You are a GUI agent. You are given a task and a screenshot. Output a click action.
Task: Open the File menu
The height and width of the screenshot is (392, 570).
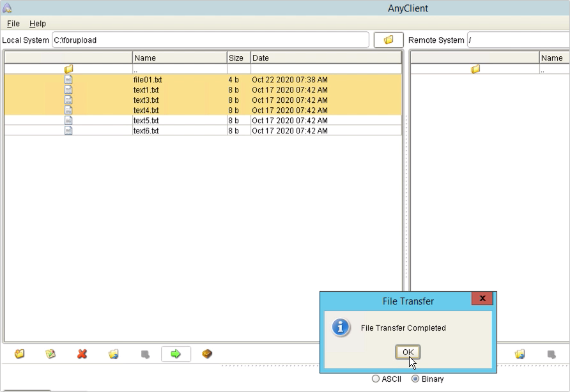coord(12,24)
